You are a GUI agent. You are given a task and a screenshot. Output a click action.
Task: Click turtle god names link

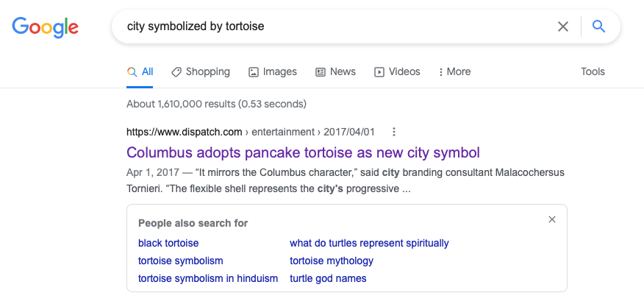(328, 278)
